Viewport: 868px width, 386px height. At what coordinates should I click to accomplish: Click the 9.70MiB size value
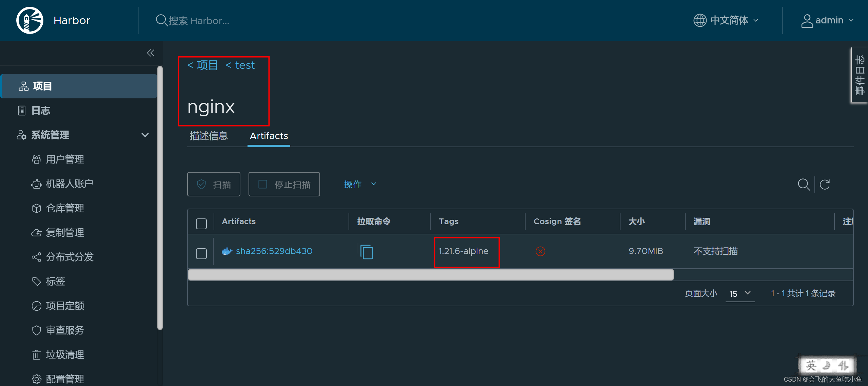point(646,251)
